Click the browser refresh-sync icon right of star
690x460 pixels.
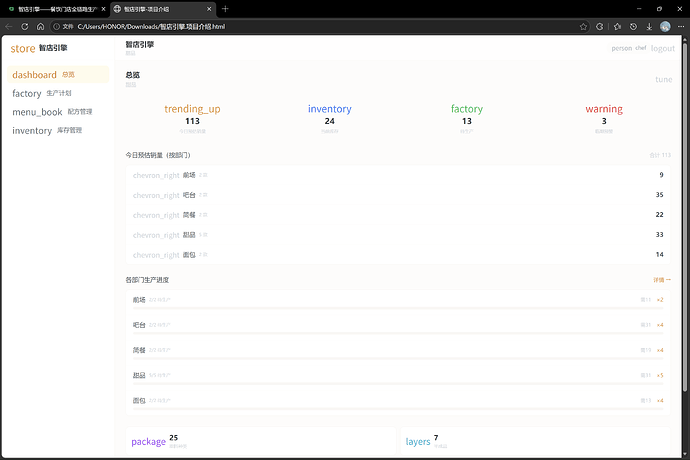point(599,26)
